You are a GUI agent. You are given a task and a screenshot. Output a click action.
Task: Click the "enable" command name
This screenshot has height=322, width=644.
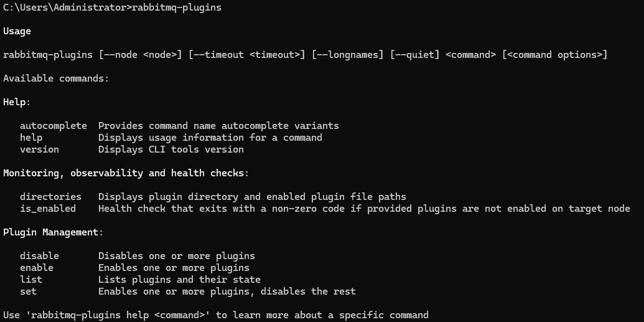coord(37,268)
